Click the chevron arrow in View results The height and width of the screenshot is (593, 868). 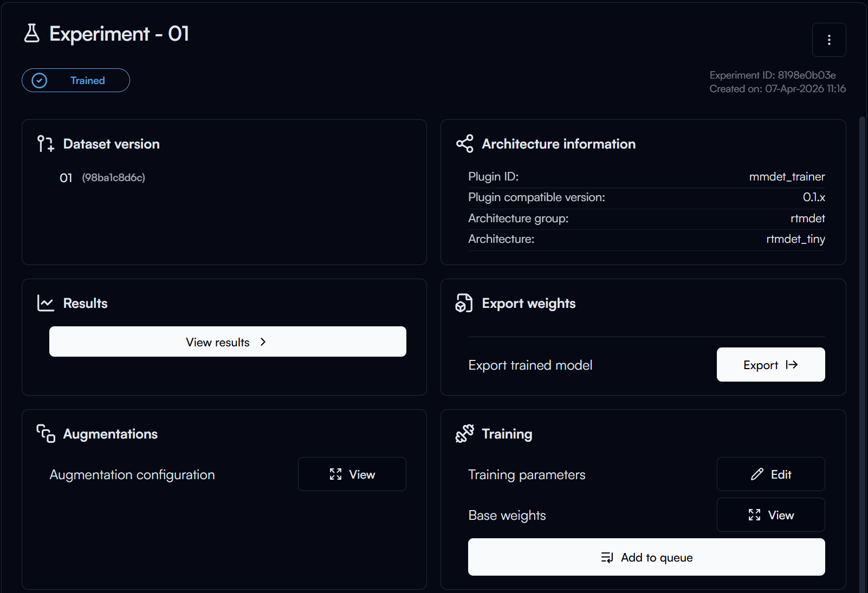(263, 341)
